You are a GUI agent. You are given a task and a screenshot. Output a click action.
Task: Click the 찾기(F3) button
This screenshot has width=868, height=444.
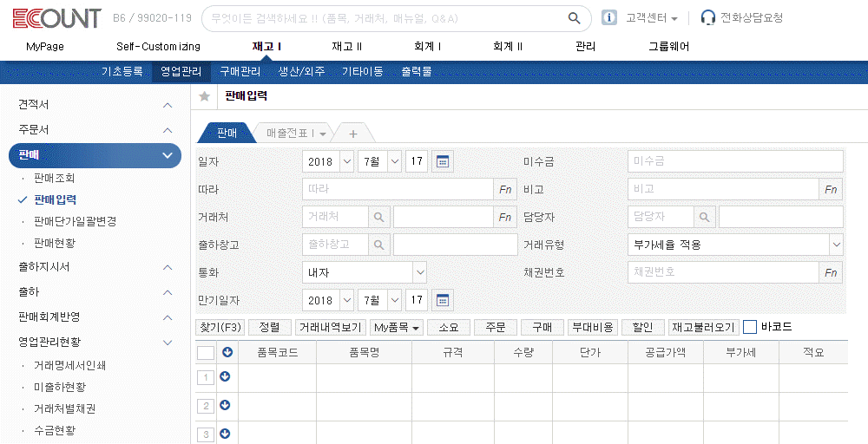click(x=220, y=327)
